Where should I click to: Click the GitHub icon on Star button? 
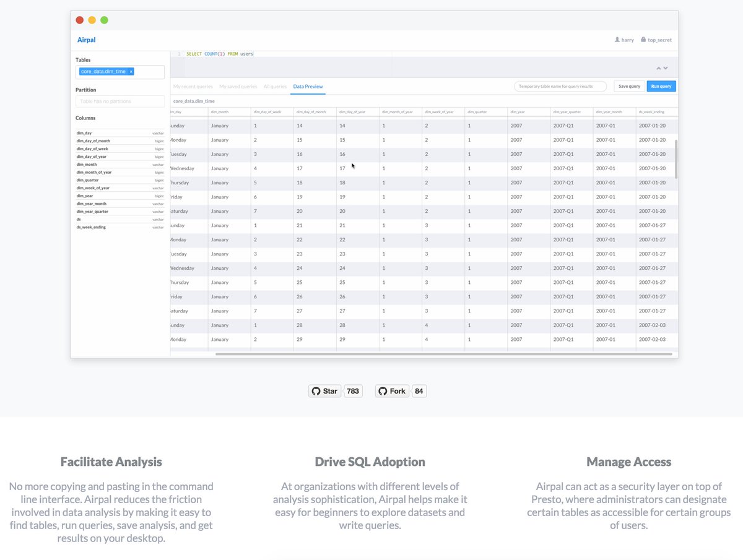pyautogui.click(x=316, y=391)
